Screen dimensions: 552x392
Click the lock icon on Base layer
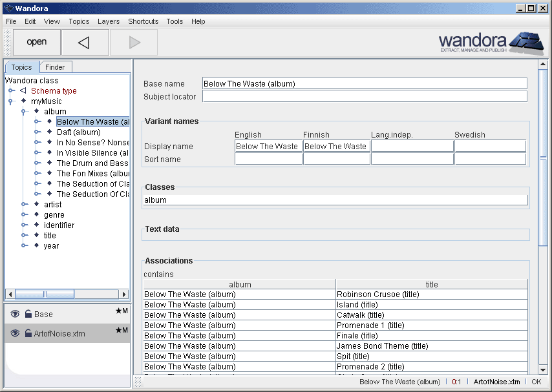click(x=28, y=315)
